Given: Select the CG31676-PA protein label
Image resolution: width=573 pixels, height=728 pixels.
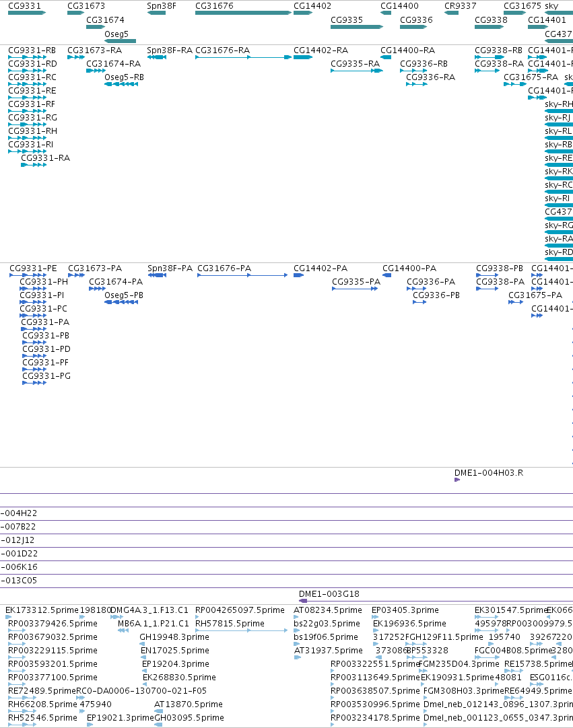Looking at the screenshot, I should click(224, 268).
